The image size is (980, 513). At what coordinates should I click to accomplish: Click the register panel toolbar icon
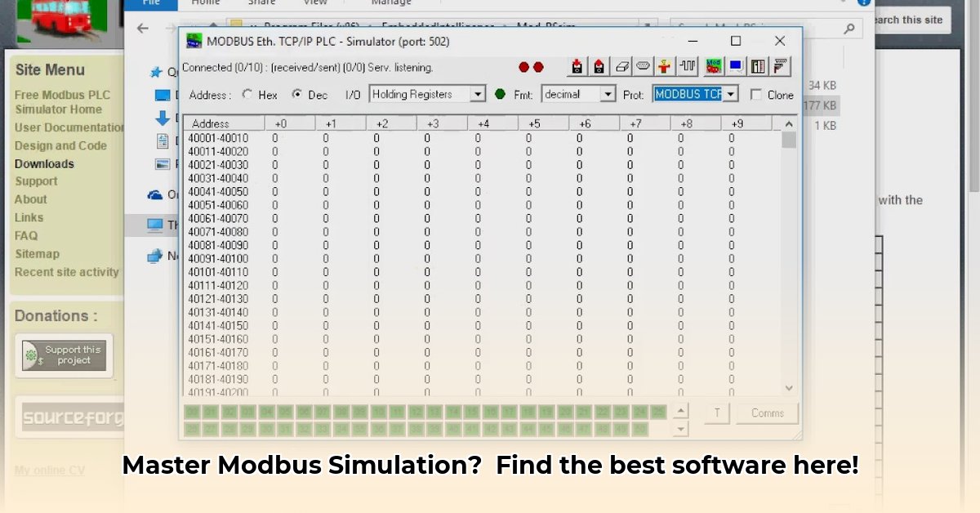759,67
